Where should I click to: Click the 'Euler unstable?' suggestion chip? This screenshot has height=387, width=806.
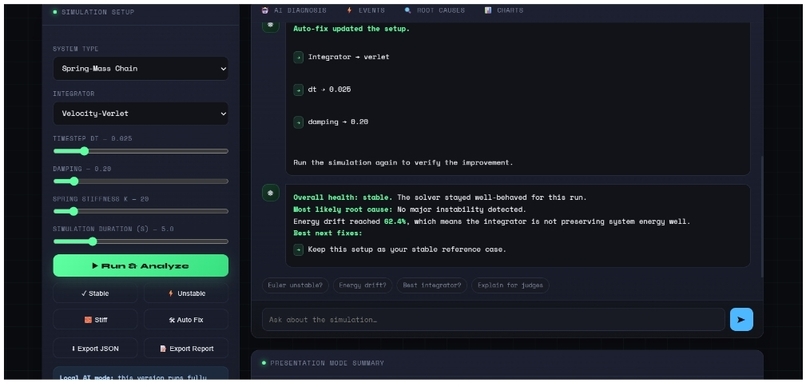(295, 285)
